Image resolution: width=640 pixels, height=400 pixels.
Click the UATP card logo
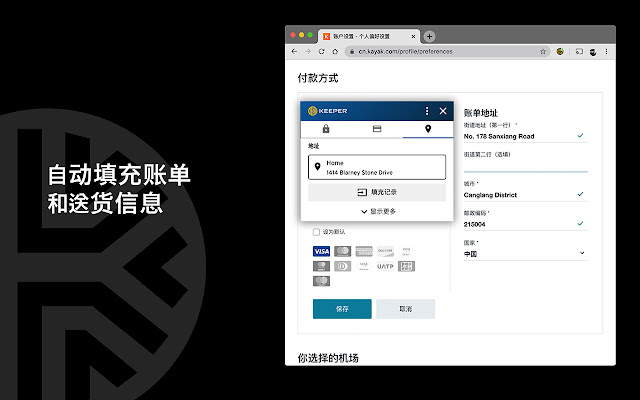(x=385, y=266)
